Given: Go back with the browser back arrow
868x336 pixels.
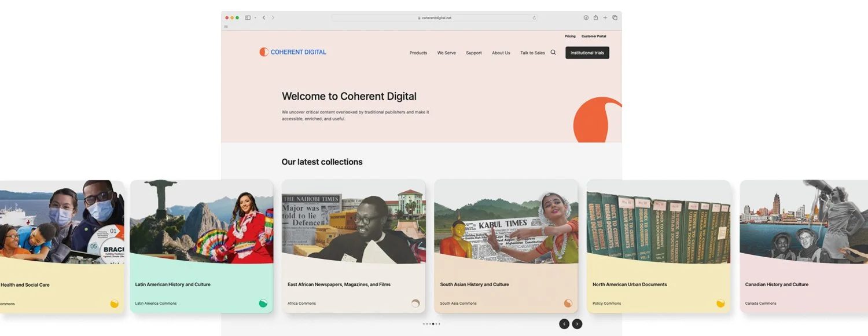Looking at the screenshot, I should click(x=264, y=18).
